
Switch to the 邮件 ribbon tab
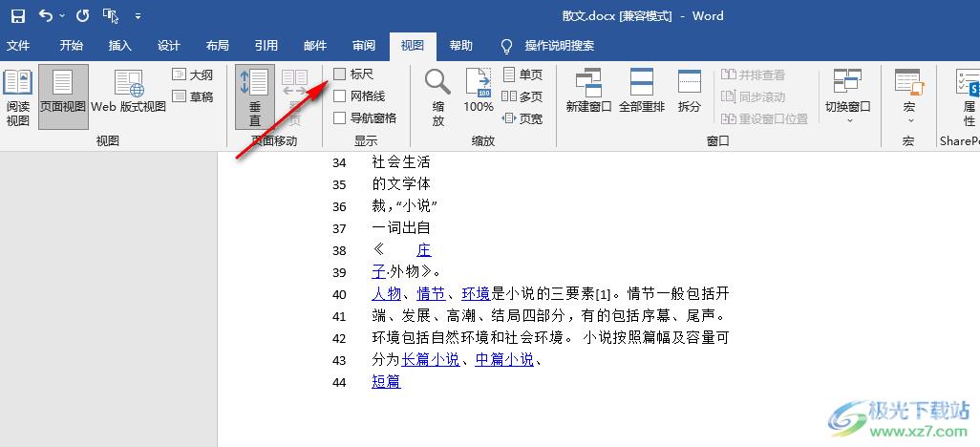315,46
